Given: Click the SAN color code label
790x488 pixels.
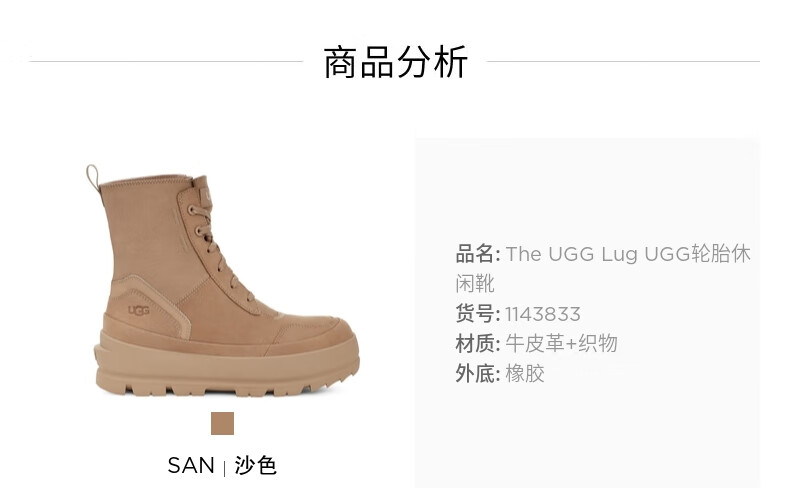Looking at the screenshot, I should click(191, 465).
